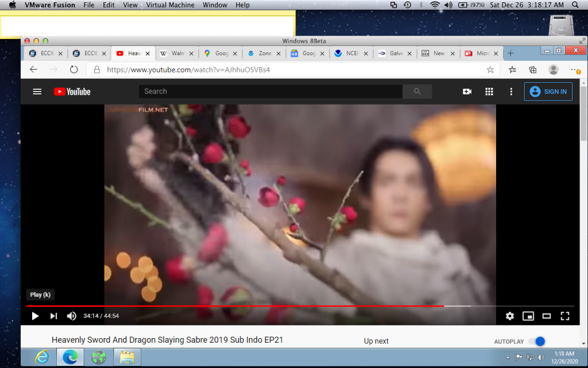Close the YouTube Heav tab
The width and height of the screenshot is (588, 368).
click(148, 53)
